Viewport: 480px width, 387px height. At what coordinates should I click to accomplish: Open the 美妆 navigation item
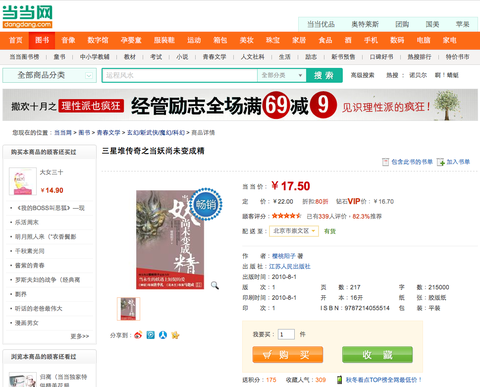coord(247,40)
